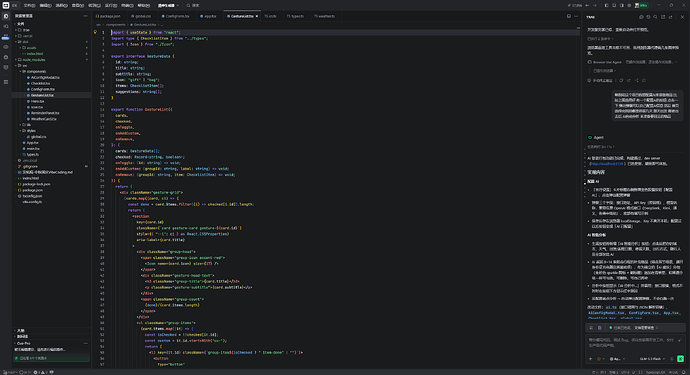Navigate back with the left arrow in title bar
This screenshot has height=375, width=690.
587,5
